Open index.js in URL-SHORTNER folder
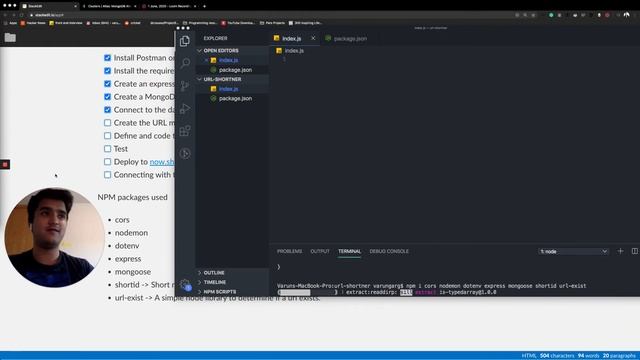This screenshot has width=640, height=360. (228, 89)
